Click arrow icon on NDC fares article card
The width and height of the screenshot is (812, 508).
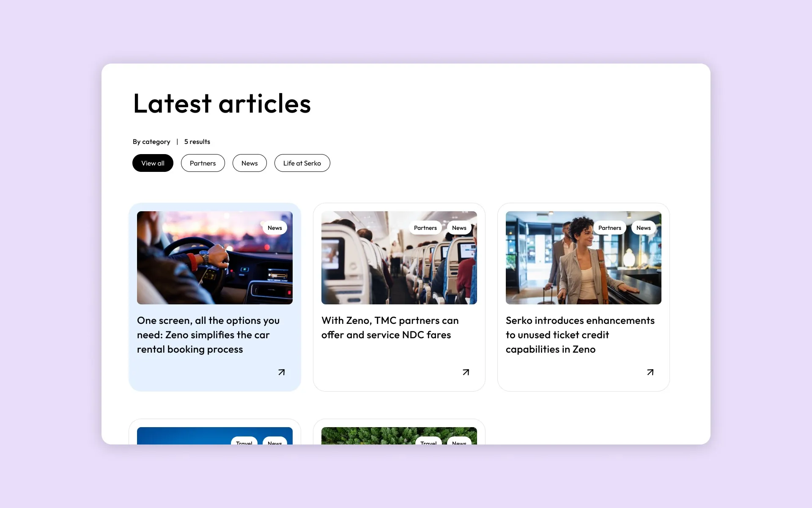click(x=466, y=372)
